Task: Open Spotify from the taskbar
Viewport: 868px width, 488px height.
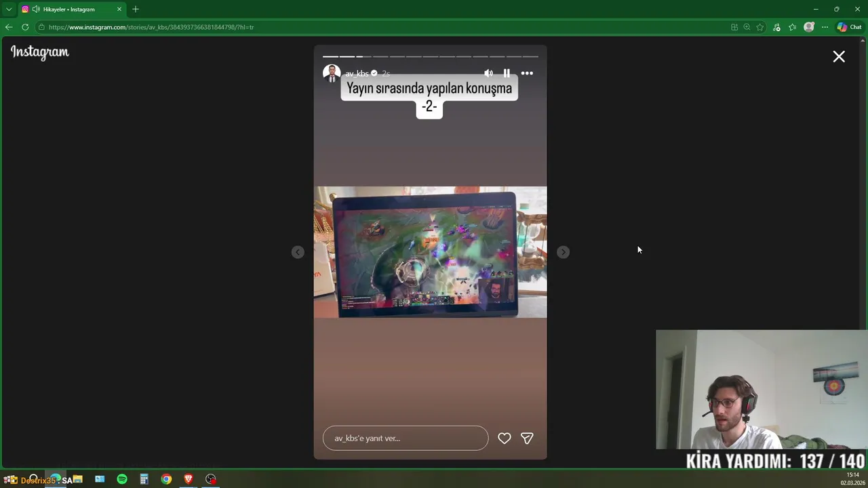Action: click(x=122, y=479)
